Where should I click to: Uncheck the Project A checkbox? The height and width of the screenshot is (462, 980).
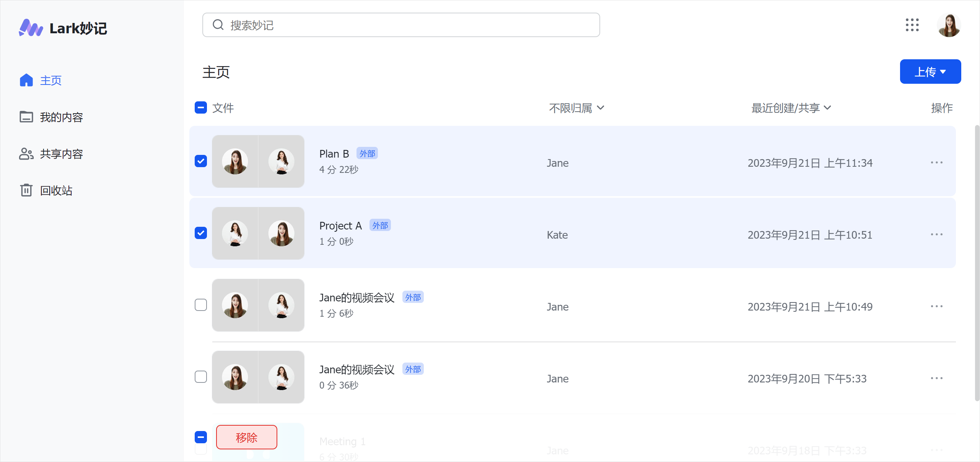point(201,233)
